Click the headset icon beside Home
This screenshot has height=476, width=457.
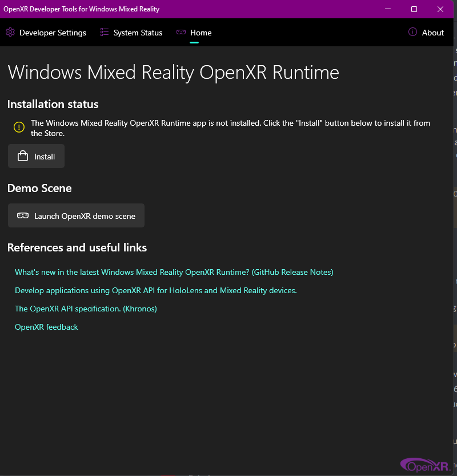(x=181, y=32)
